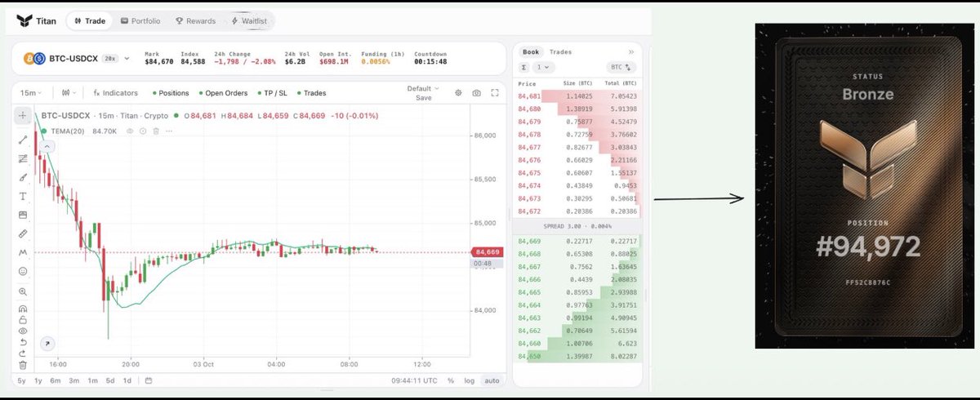Select the brush drawing tool
Image resolution: width=980 pixels, height=400 pixels.
(x=23, y=177)
